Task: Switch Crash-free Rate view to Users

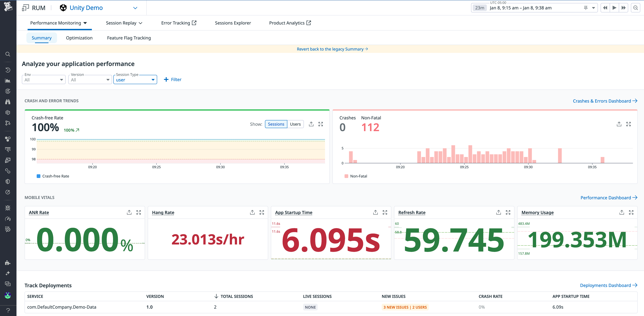Action: pos(295,124)
